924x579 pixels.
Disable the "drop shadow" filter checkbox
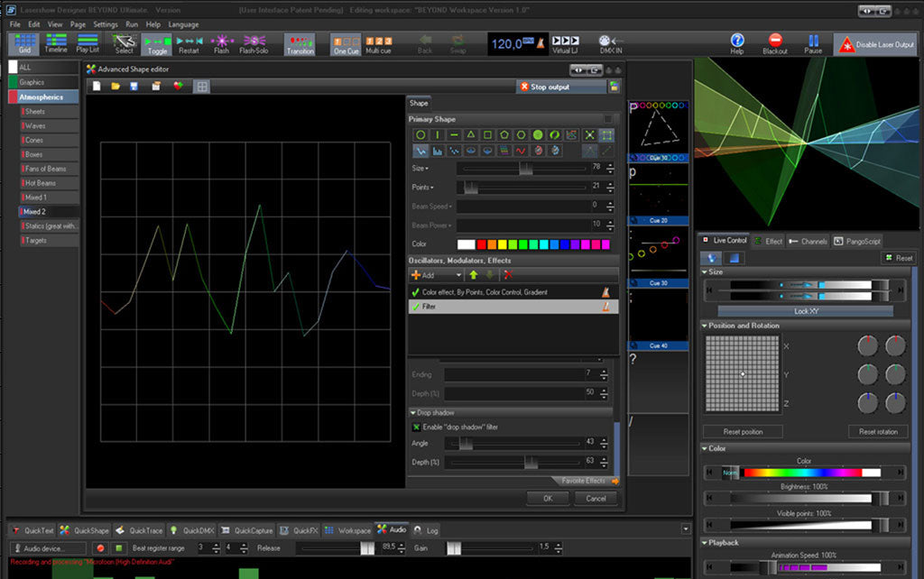point(416,427)
